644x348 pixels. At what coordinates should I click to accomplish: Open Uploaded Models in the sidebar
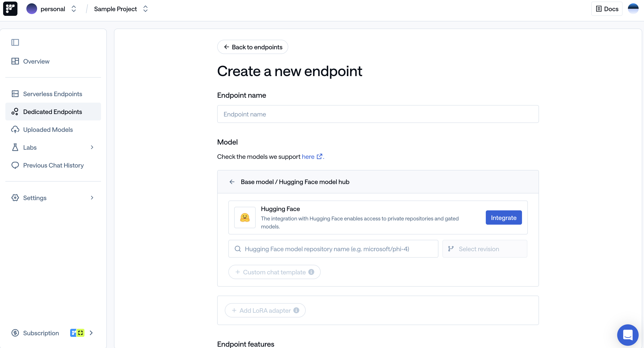pyautogui.click(x=48, y=130)
